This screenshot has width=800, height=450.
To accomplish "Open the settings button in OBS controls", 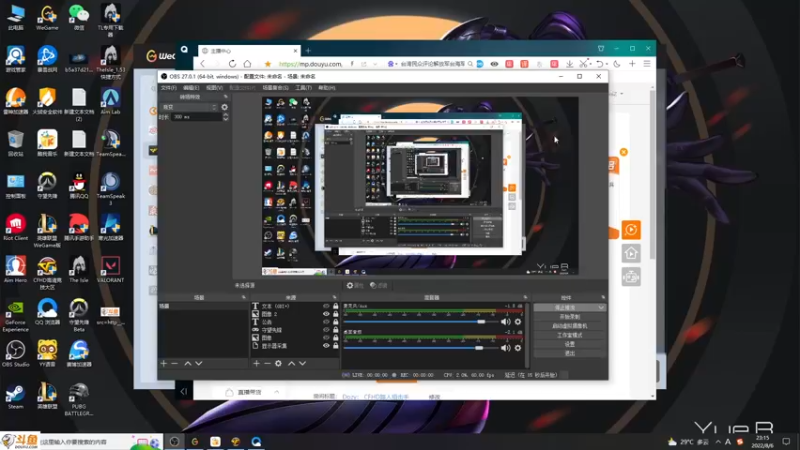I will [569, 344].
